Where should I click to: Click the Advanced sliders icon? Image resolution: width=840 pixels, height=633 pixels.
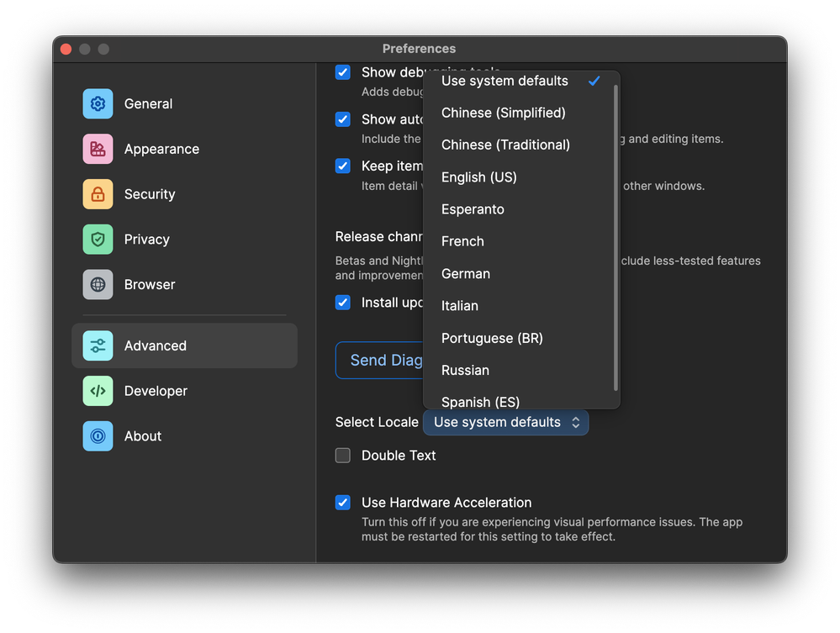[x=98, y=346]
